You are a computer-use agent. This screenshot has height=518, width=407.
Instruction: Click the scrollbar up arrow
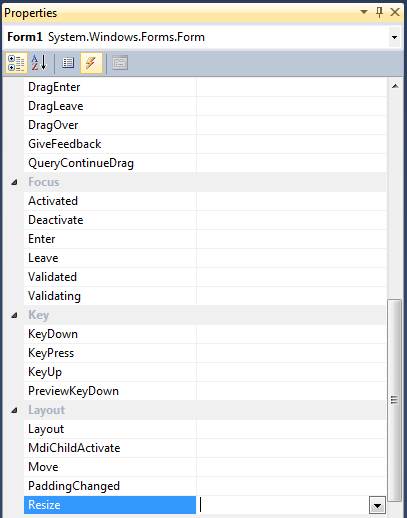click(395, 86)
